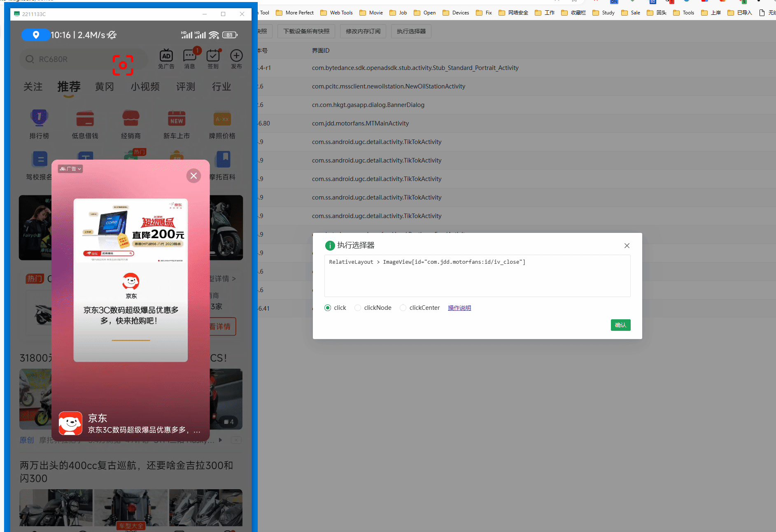Open the 400cc复古巡航 article headline
Viewport: 776px width, 532px height.
pos(126,472)
